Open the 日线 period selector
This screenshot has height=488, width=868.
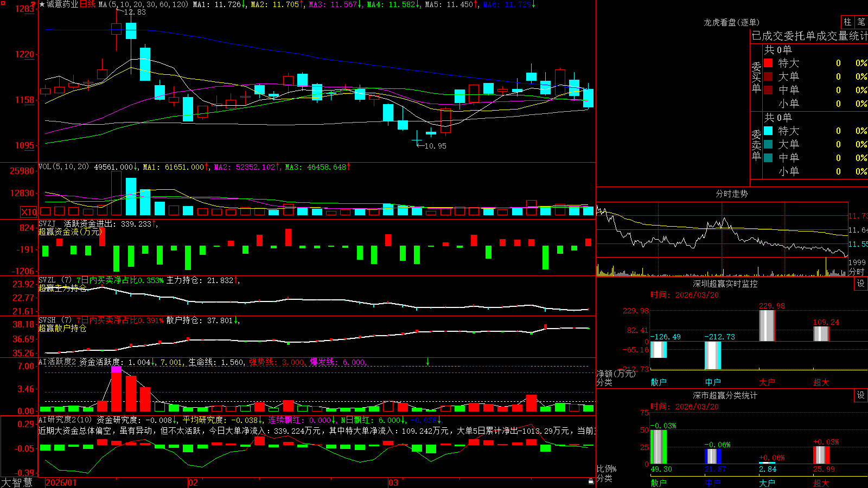coord(87,4)
